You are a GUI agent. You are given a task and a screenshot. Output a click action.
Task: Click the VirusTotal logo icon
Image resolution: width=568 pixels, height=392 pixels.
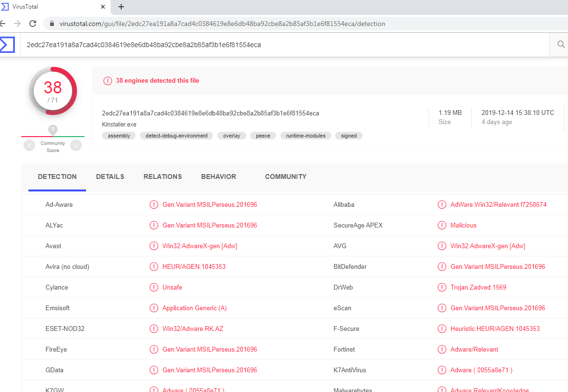pos(7,45)
